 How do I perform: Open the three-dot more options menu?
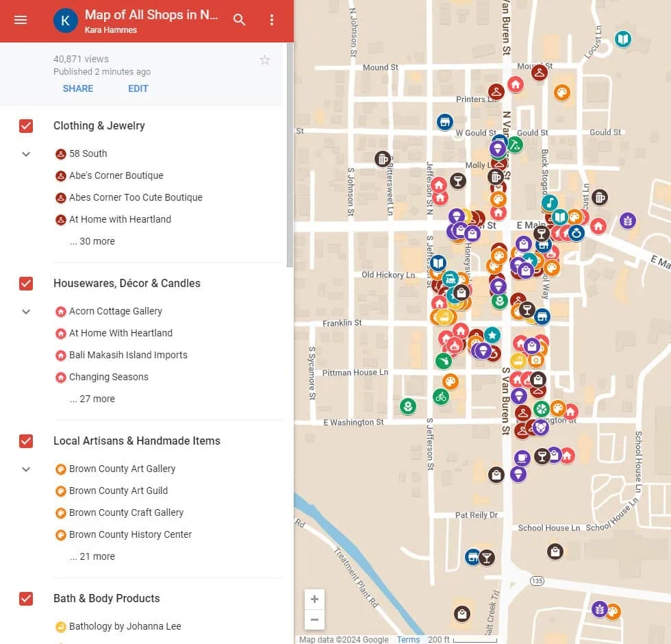(272, 20)
